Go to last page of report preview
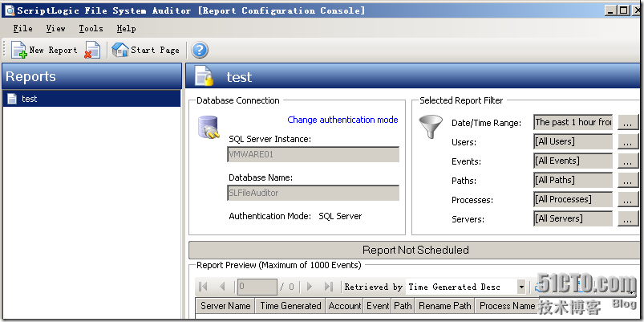The height and width of the screenshot is (322, 644). tap(328, 287)
